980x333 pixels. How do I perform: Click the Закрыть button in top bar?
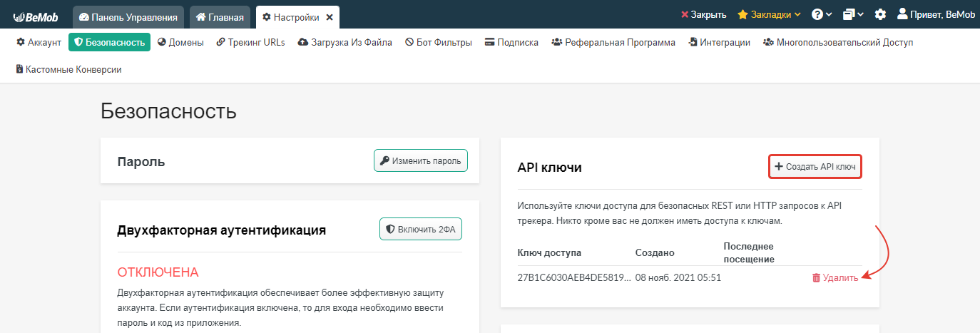tap(703, 14)
